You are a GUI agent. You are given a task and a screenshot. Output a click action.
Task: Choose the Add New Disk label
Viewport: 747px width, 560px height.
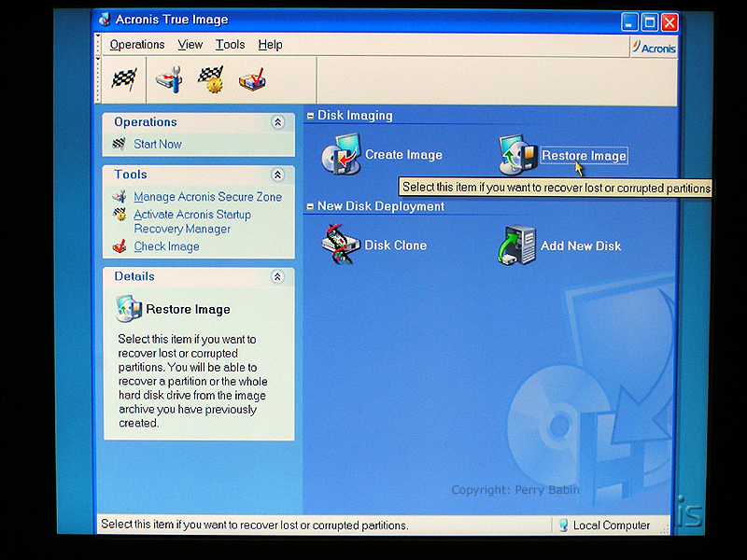pos(581,245)
